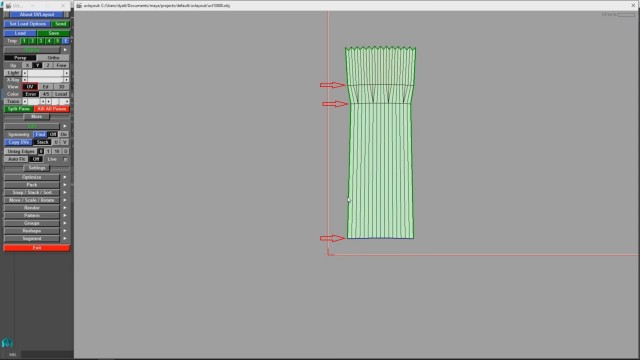Viewport: 640px width, 360px height.
Task: Expand the Segment panel arrow
Action: click(x=65, y=239)
